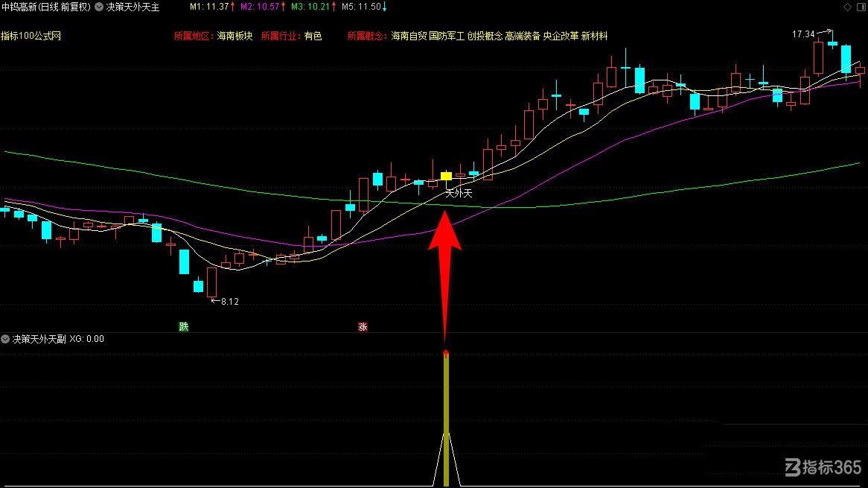Click the diamond icon at top right
The height and width of the screenshot is (488, 868).
[847, 7]
